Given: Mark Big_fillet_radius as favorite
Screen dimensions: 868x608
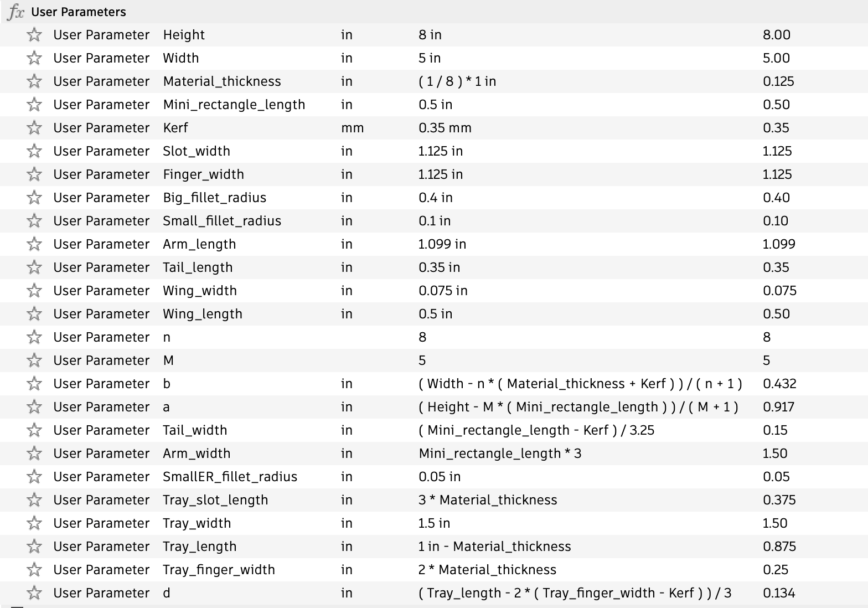Looking at the screenshot, I should pos(34,198).
